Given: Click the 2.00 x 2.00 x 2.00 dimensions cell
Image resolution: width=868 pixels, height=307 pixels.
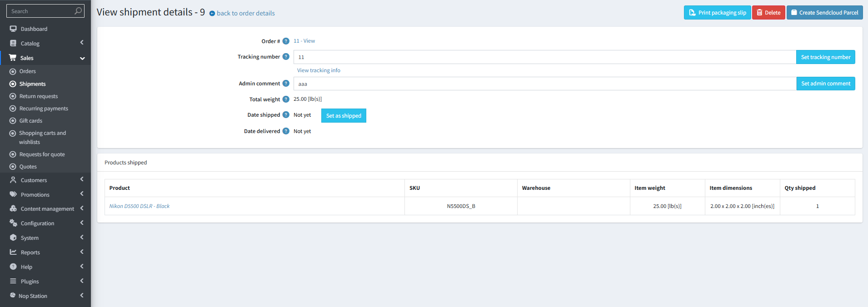Looking at the screenshot, I should [742, 206].
